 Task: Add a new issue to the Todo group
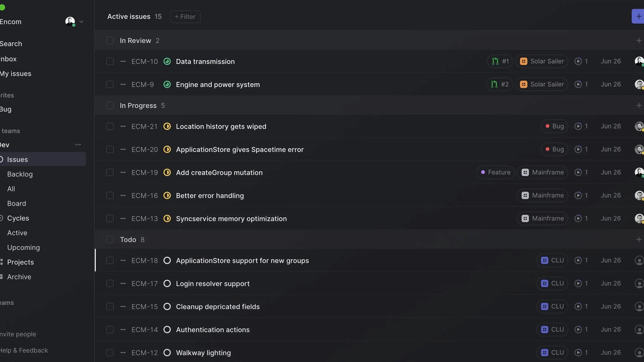639,240
